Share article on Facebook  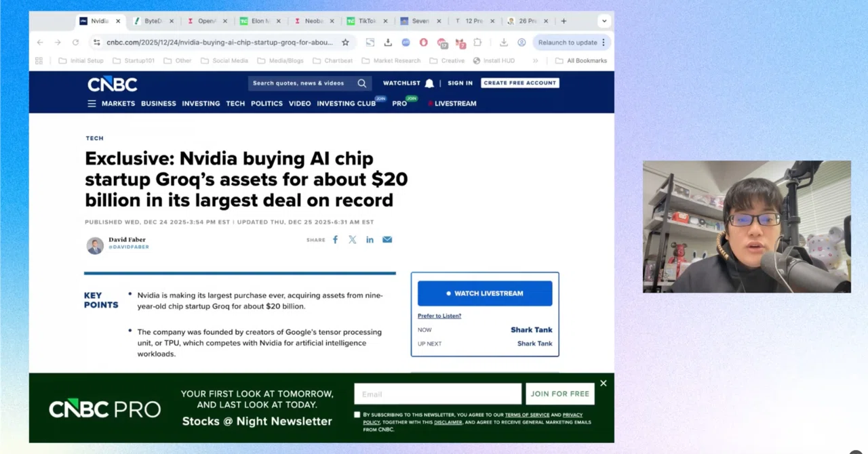pyautogui.click(x=335, y=239)
